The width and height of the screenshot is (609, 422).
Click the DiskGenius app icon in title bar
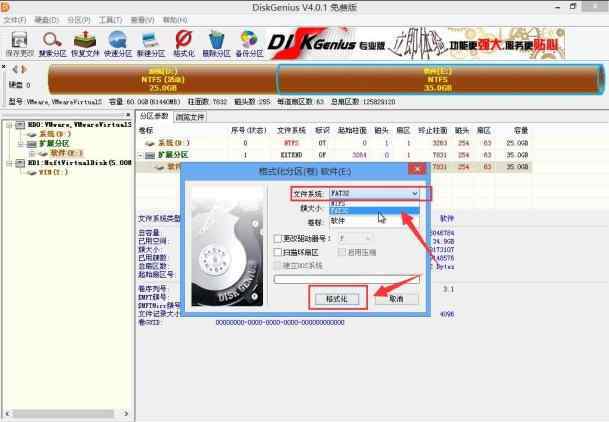coord(5,7)
